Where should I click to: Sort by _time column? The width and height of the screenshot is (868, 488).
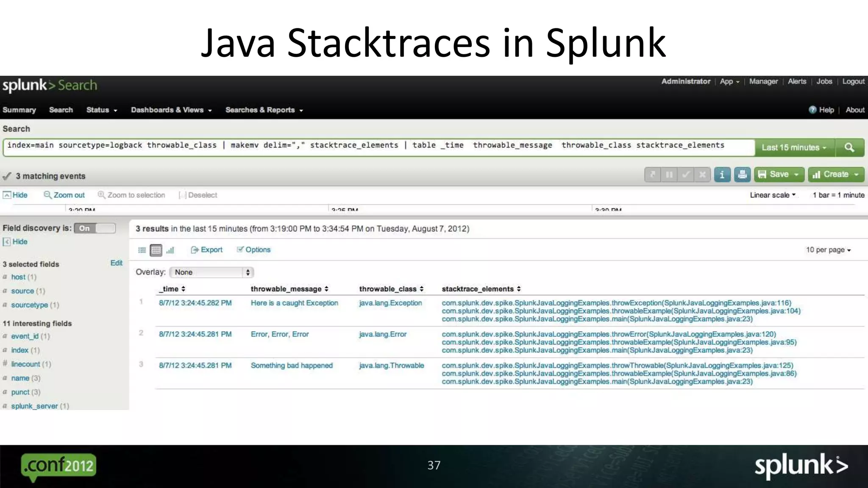pos(172,289)
